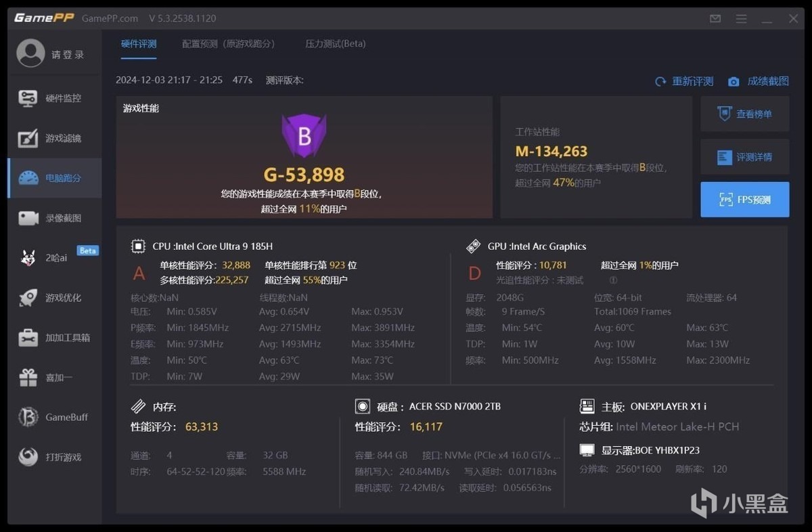This screenshot has width=812, height=532.
Task: Click the GamePP logo
Action: (x=44, y=18)
